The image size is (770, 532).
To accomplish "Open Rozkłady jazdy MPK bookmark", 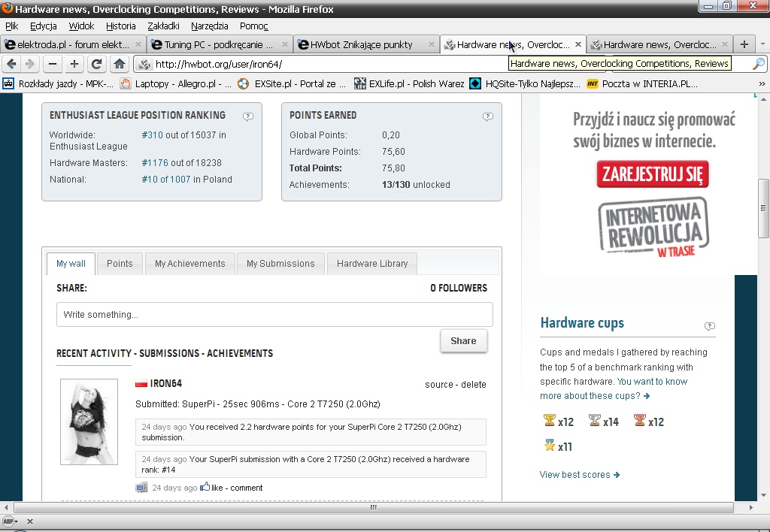I will click(x=58, y=84).
